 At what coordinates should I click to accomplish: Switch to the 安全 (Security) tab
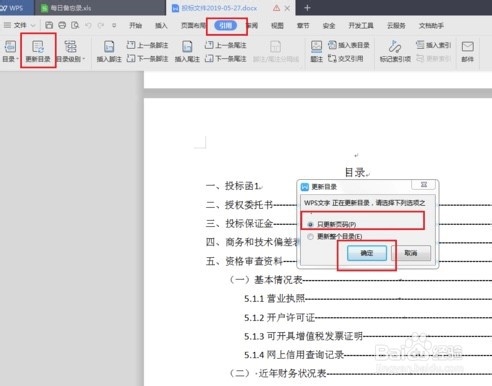[329, 26]
